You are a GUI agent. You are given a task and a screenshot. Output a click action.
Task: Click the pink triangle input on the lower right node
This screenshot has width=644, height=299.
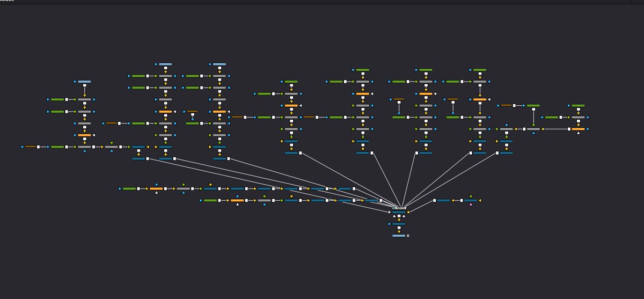(471, 204)
